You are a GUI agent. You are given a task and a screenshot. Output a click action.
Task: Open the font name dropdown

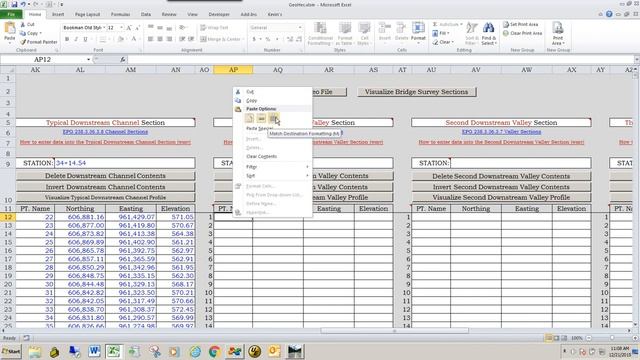click(x=104, y=28)
